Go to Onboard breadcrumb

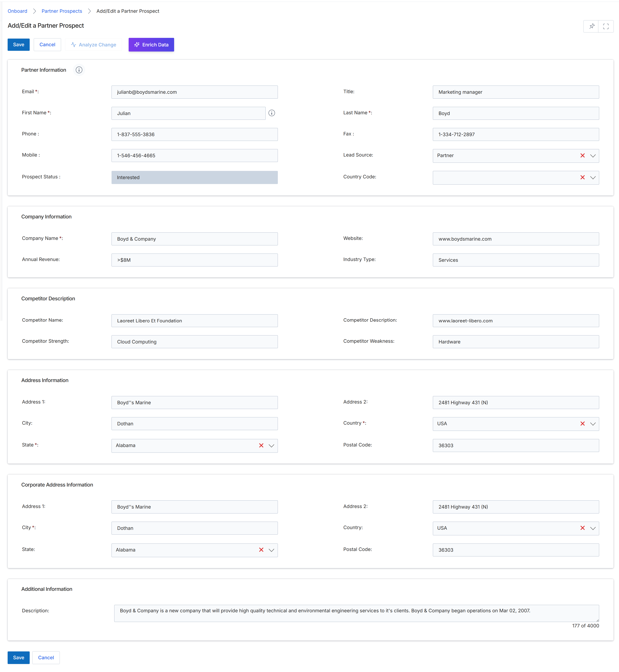[17, 11]
